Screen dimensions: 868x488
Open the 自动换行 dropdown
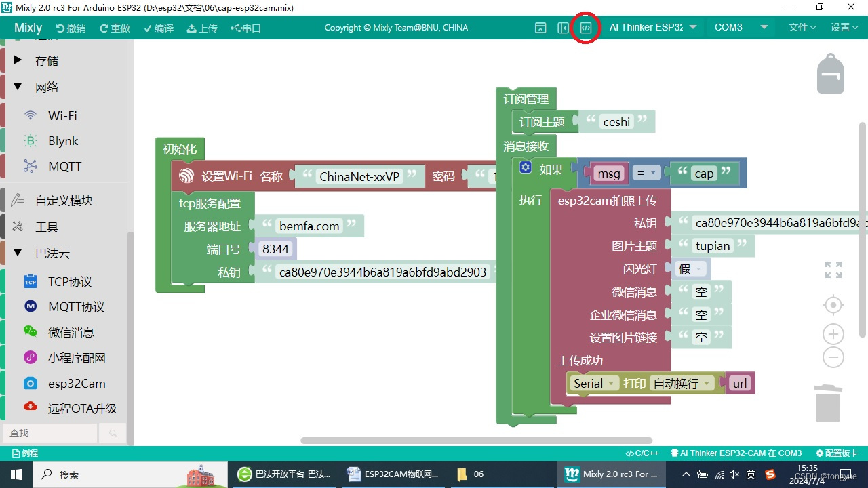coord(681,384)
